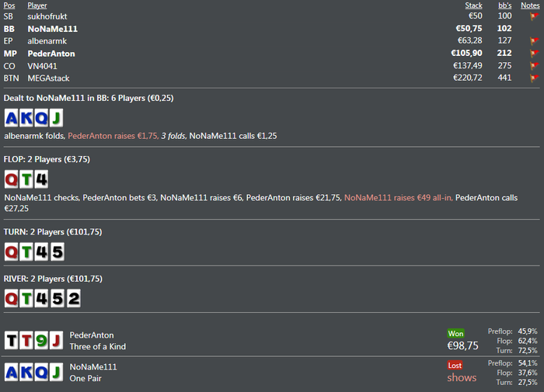The height and width of the screenshot is (392, 544).
Task: Click the note flag for MEGAstack
Action: pyautogui.click(x=534, y=78)
